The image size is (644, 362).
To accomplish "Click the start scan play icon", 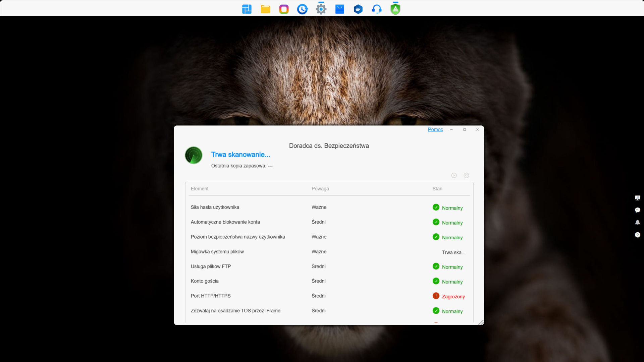I will pyautogui.click(x=454, y=175).
